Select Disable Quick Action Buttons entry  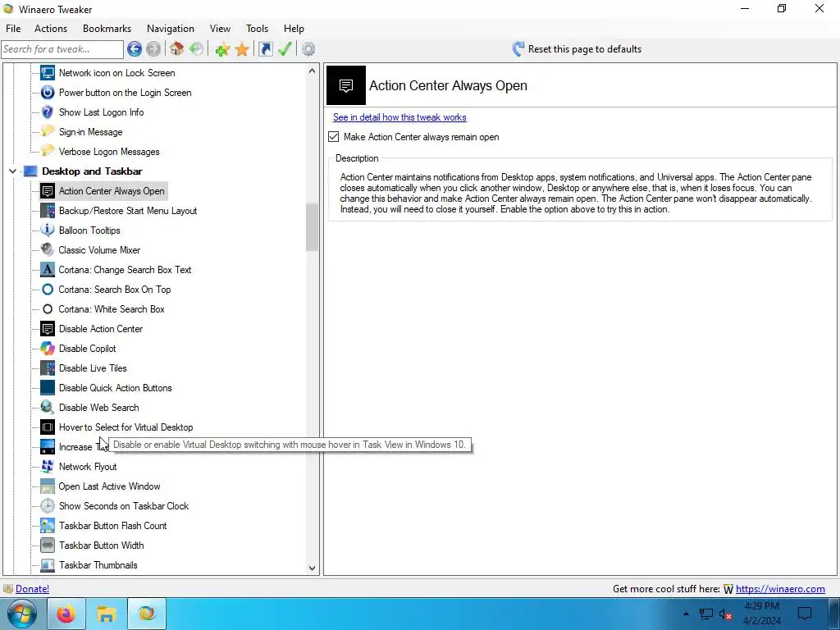click(x=115, y=388)
